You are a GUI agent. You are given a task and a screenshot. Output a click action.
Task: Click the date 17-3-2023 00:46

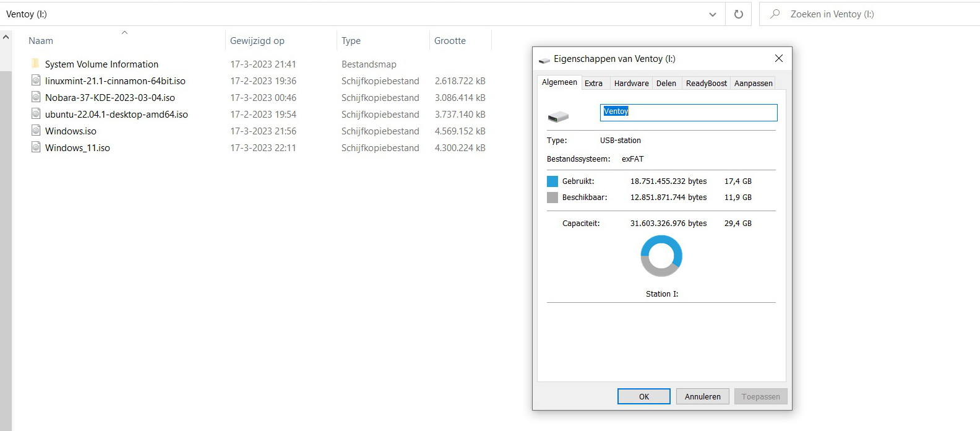coord(263,97)
